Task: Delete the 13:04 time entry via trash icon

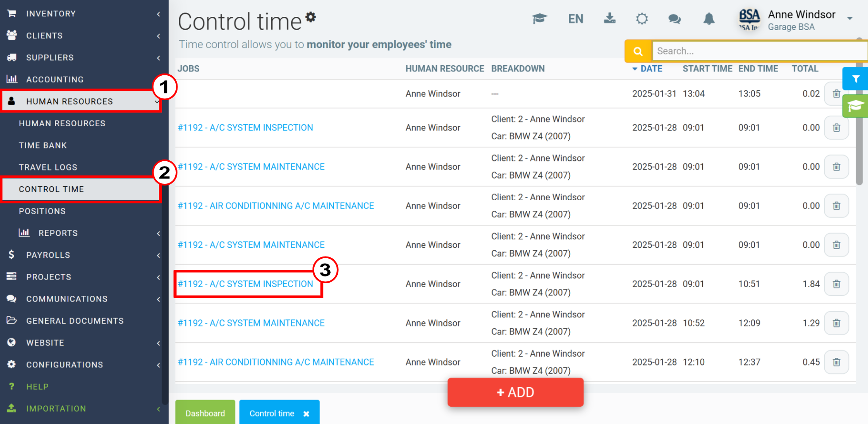Action: tap(836, 94)
